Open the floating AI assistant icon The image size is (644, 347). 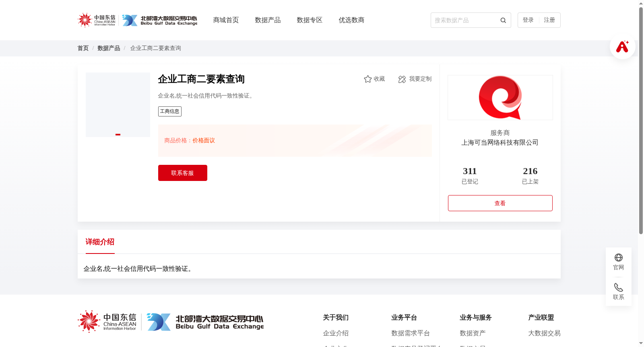tap(622, 46)
